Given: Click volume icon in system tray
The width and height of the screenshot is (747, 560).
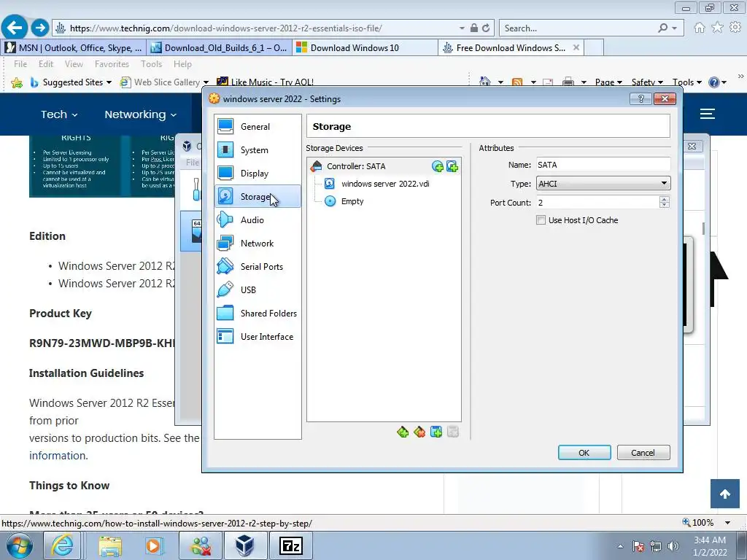Looking at the screenshot, I should (673, 546).
